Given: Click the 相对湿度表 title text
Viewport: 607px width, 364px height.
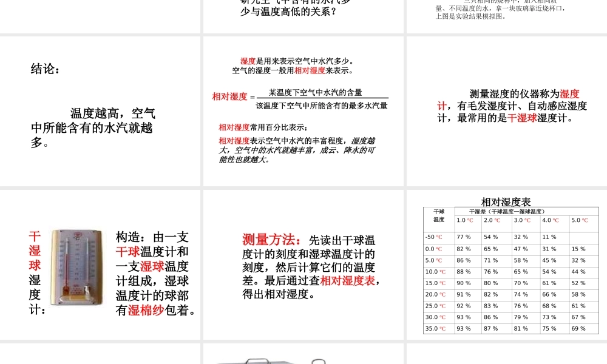Looking at the screenshot, I should click(506, 201).
